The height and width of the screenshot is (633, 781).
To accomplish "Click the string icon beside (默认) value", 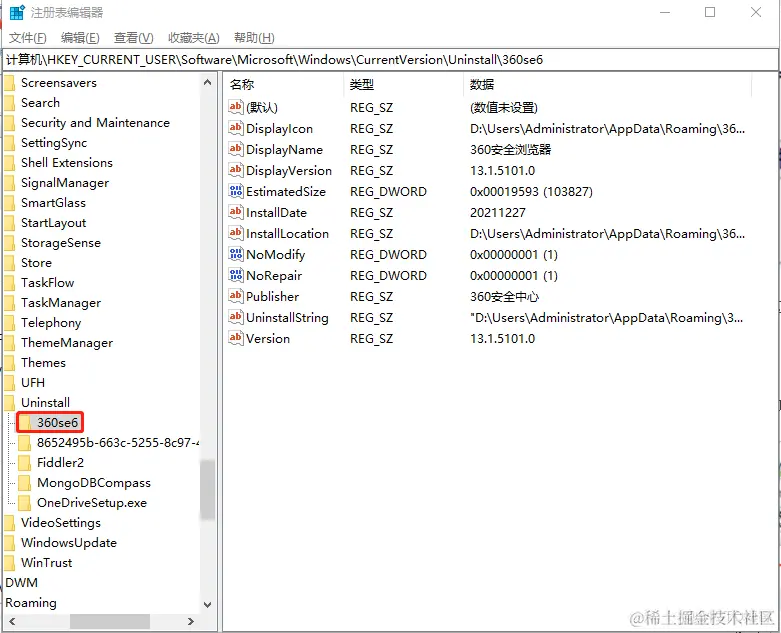I will point(235,107).
